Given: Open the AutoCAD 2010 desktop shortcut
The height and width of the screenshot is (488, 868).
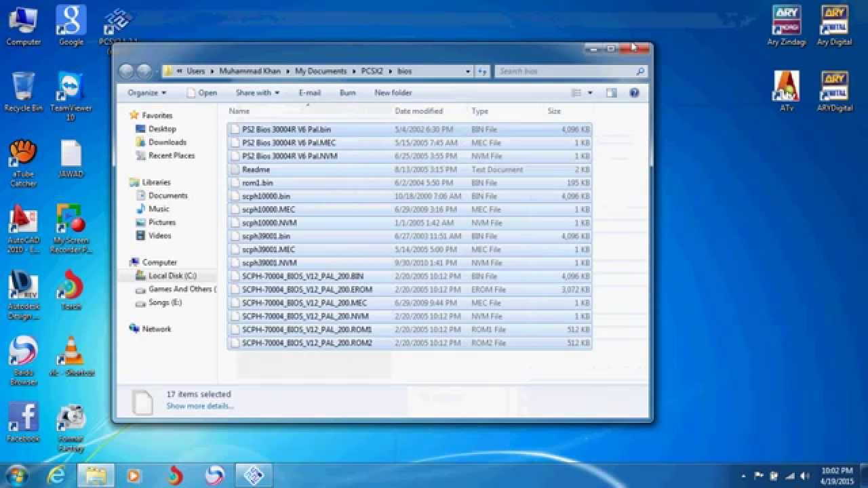Looking at the screenshot, I should (23, 229).
